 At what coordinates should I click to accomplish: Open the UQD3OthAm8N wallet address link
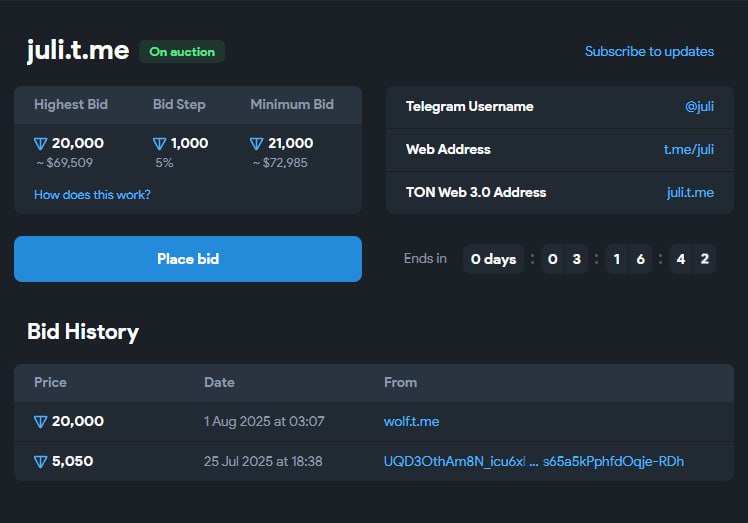tap(534, 461)
